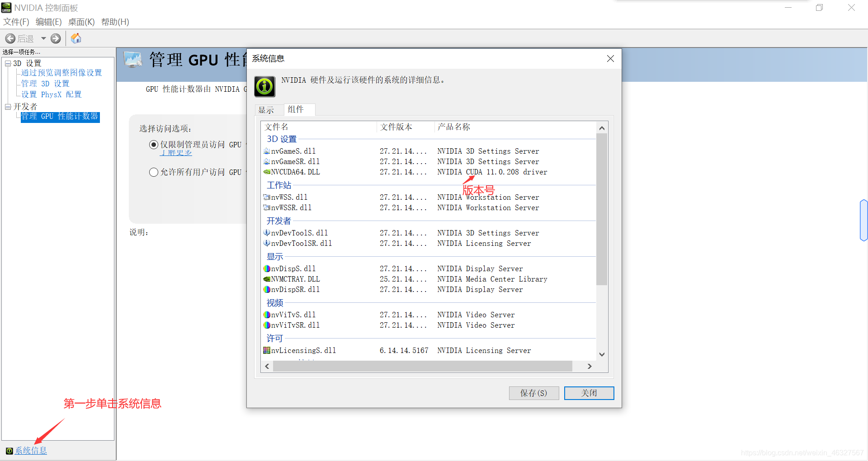Click the horizontal scrollbar thumb in file list
Screen dimensions: 868x461
pyautogui.click(x=423, y=366)
